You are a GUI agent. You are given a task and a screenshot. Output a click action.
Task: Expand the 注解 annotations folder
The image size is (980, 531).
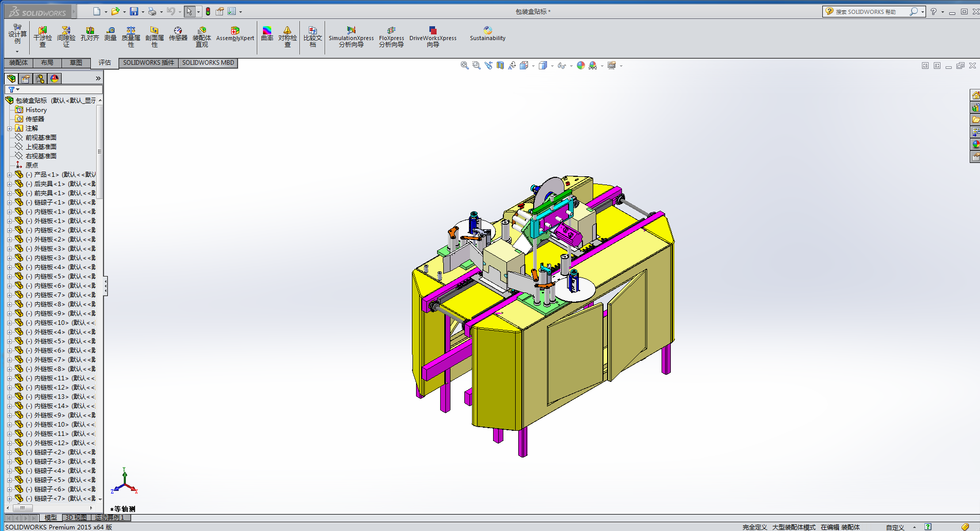(x=9, y=129)
